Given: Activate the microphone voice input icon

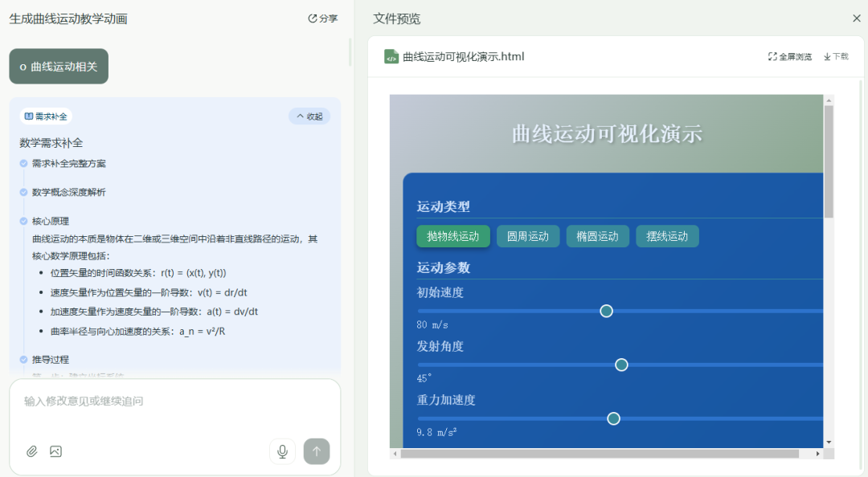Looking at the screenshot, I should pyautogui.click(x=282, y=451).
